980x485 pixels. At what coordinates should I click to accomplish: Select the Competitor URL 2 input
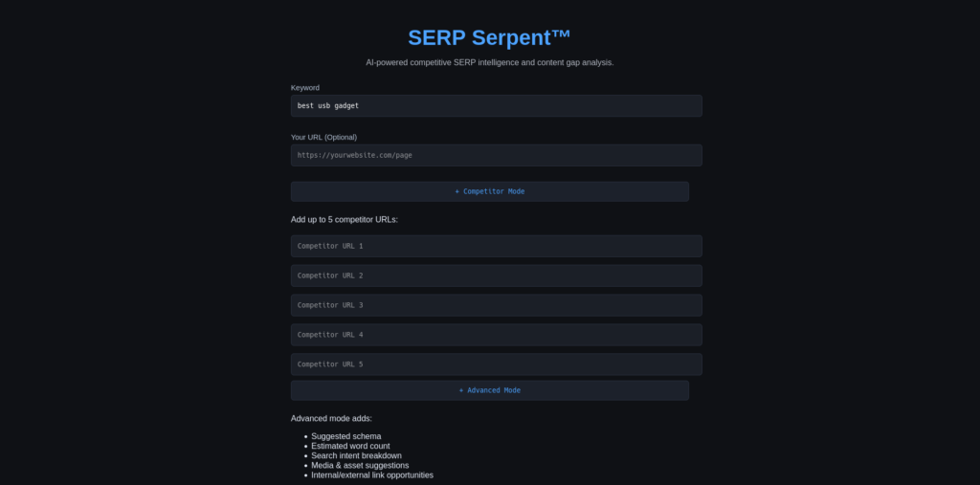tap(496, 276)
